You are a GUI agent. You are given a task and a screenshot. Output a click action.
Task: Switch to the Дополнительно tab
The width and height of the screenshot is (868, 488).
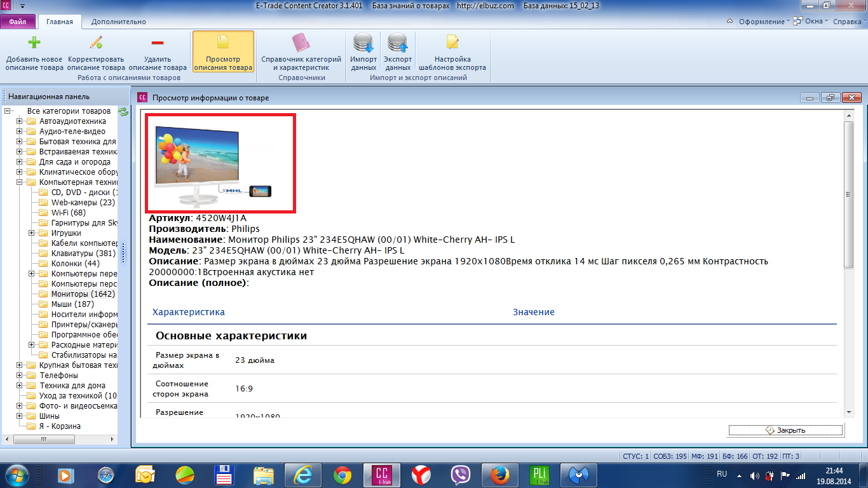[x=118, y=22]
